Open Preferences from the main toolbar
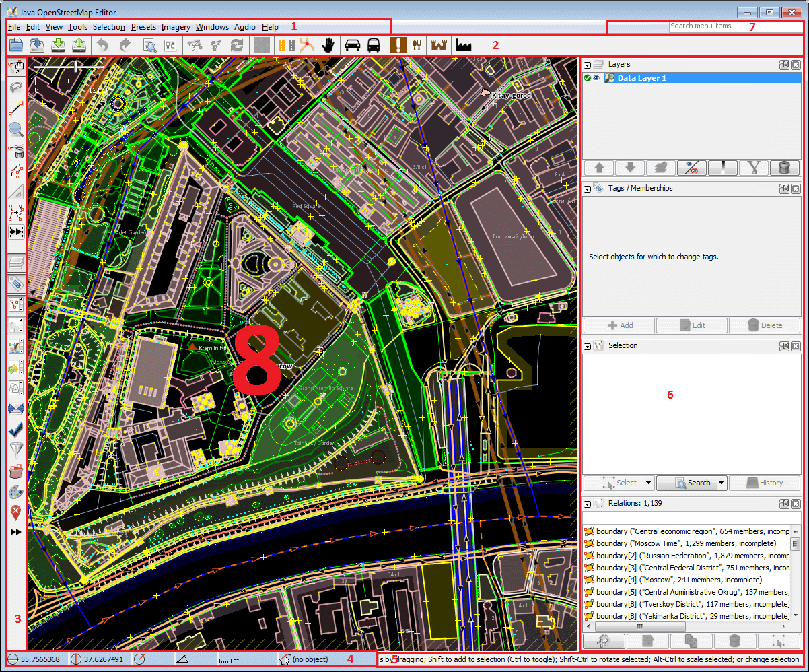 170,45
